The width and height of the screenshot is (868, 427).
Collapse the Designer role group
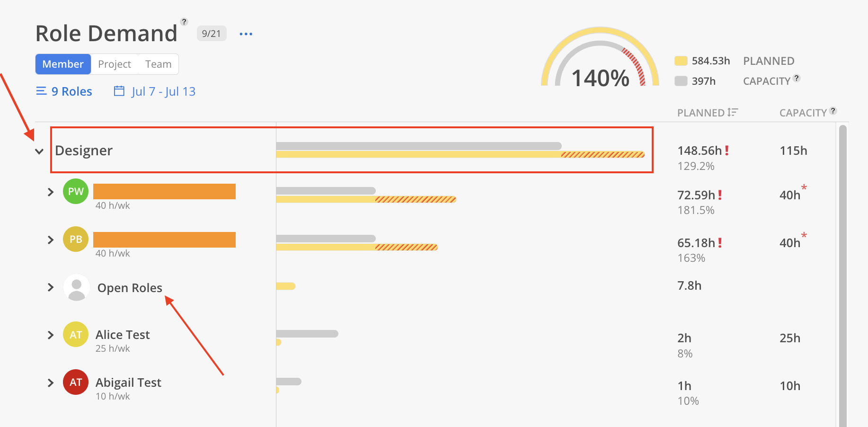click(x=39, y=151)
